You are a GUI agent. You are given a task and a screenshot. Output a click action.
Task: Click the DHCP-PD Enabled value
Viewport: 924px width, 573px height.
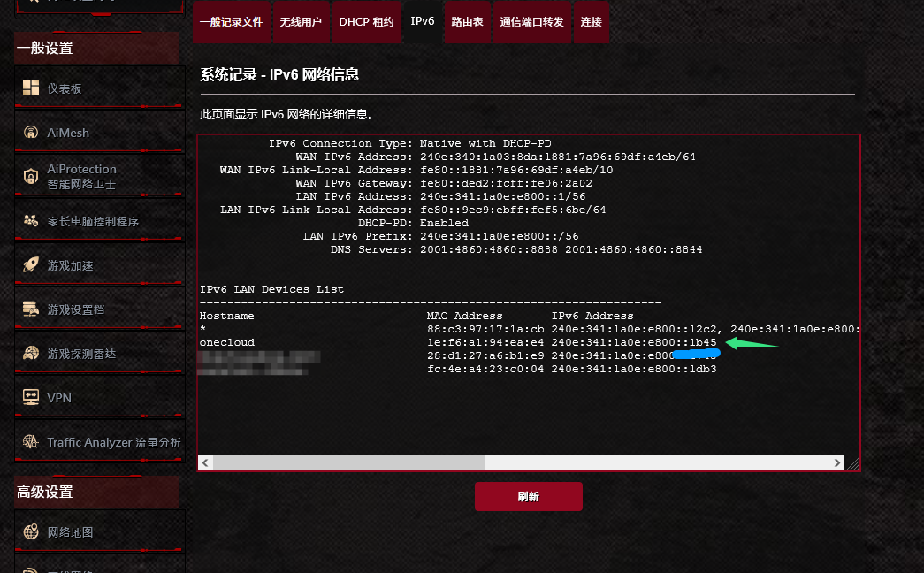click(x=445, y=223)
